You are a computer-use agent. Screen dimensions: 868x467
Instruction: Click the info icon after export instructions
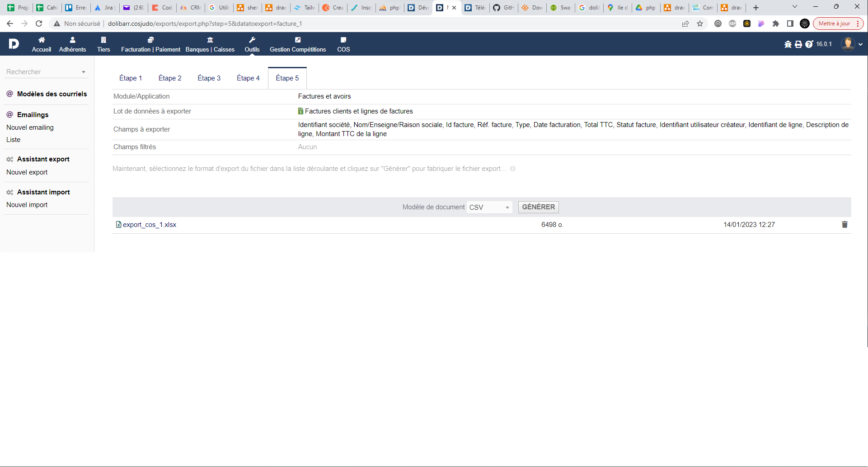513,169
